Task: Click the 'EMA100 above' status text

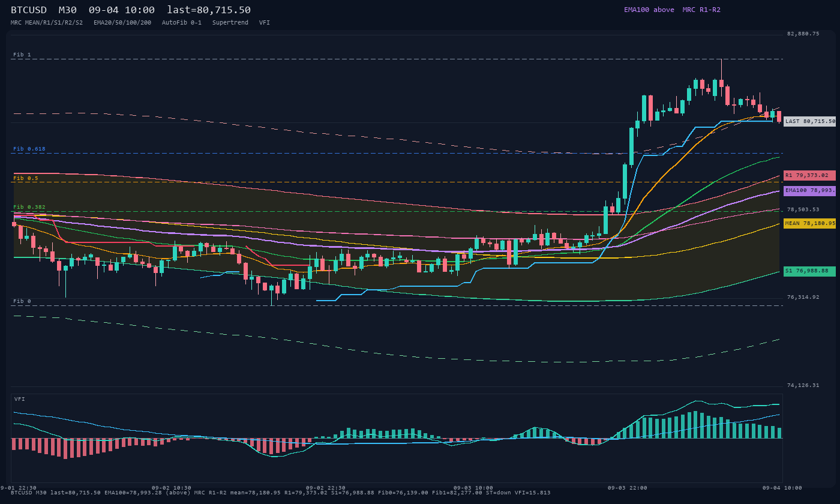Action: click(649, 10)
